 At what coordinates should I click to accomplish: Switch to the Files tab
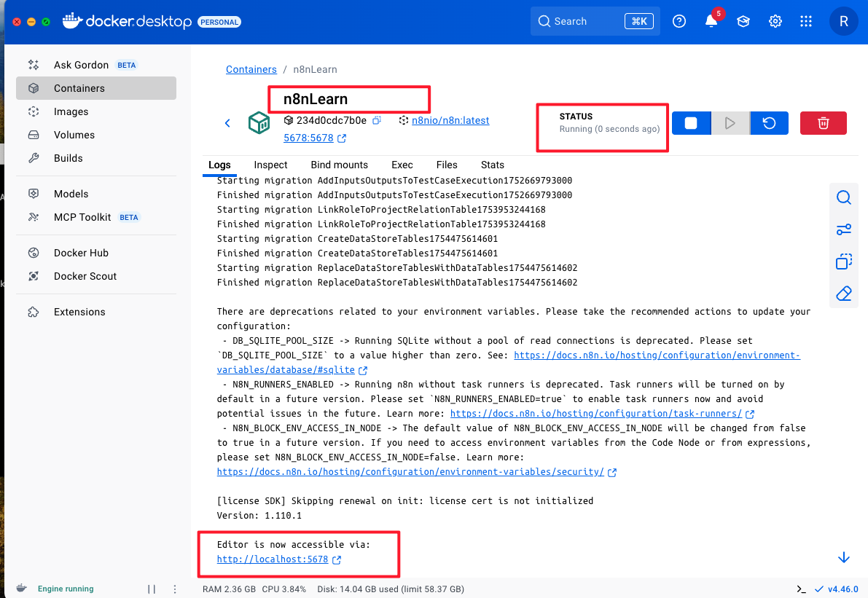446,165
